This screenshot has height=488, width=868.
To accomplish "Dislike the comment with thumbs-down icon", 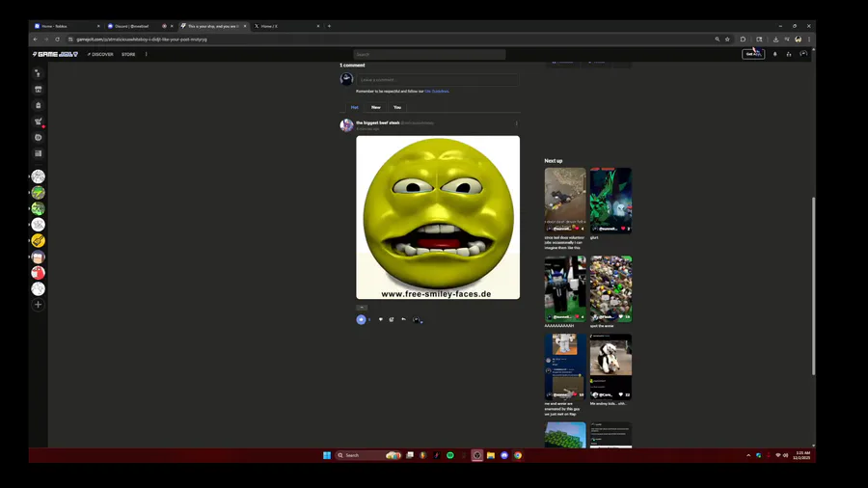I will point(380,319).
